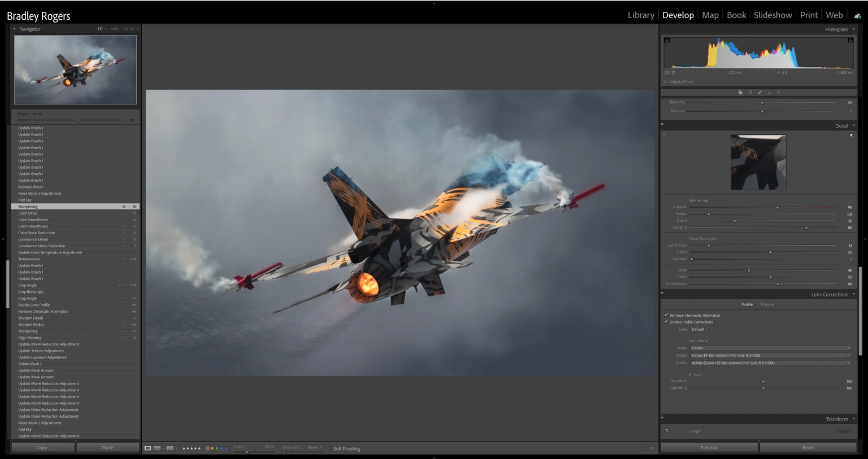Toggle shadow clipping indicator in histogram

tap(667, 40)
